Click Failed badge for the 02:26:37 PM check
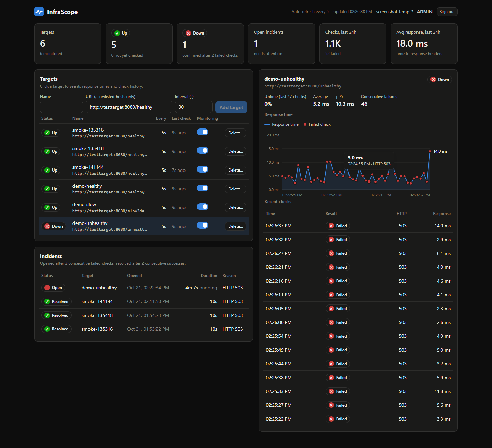 coord(338,226)
